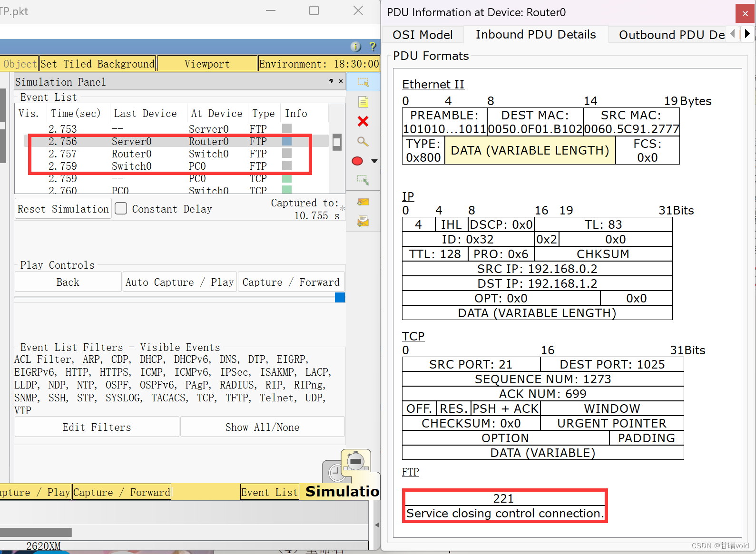This screenshot has height=554, width=756.
Task: Click the Info column header
Action: (x=296, y=113)
